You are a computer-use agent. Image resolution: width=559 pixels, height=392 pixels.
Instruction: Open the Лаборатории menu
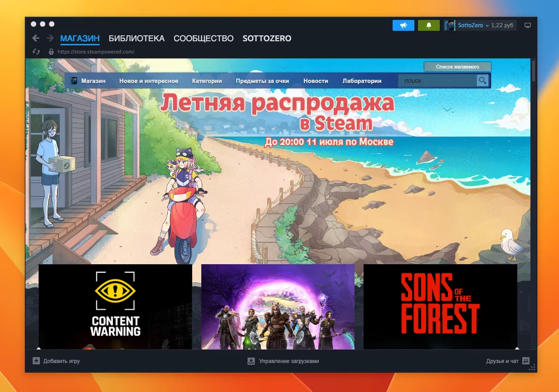pos(362,81)
